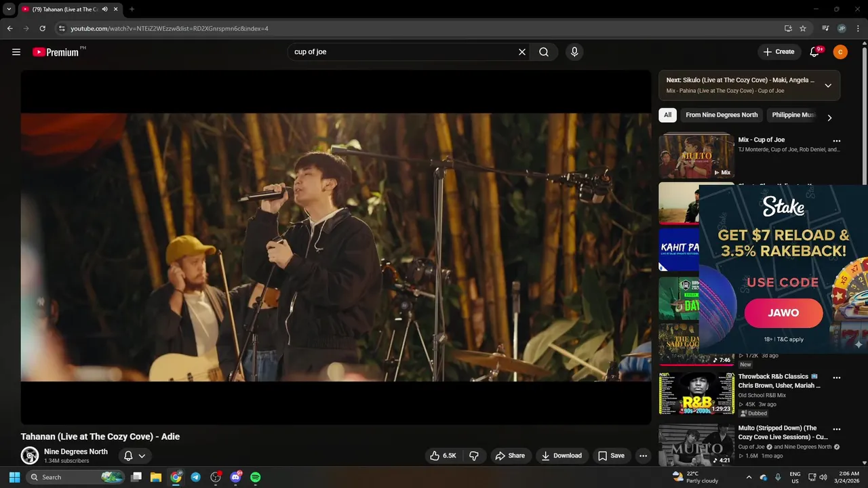
Task: Open Mix - Cup of Joe thumbnail
Action: (x=696, y=156)
